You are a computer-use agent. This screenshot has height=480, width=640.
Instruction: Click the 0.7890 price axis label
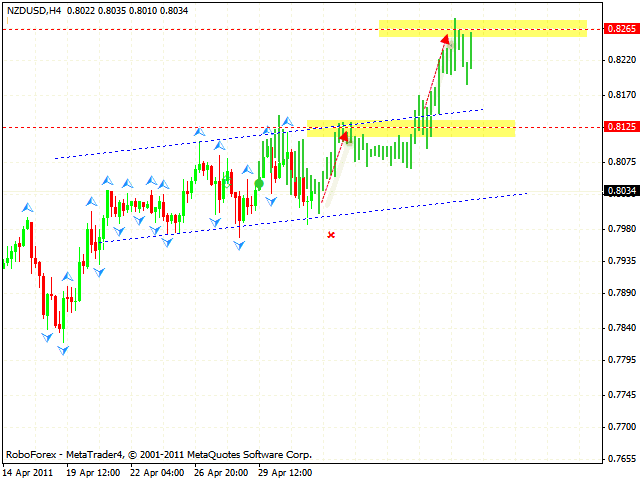[621, 293]
